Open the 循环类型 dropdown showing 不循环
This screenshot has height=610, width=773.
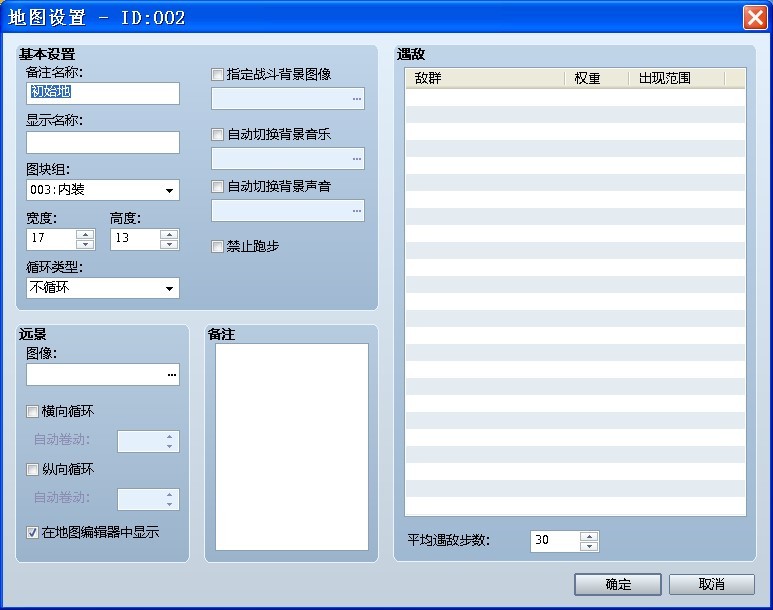click(x=103, y=287)
